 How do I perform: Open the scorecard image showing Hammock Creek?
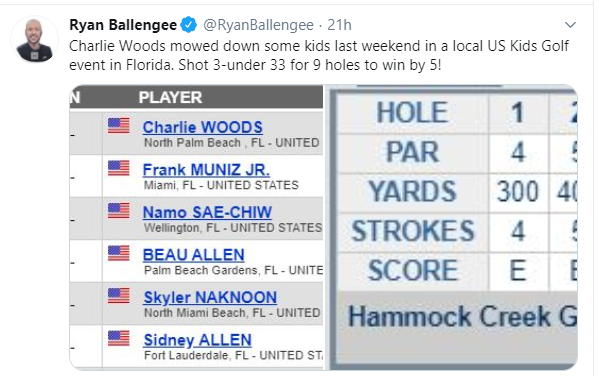(451, 227)
